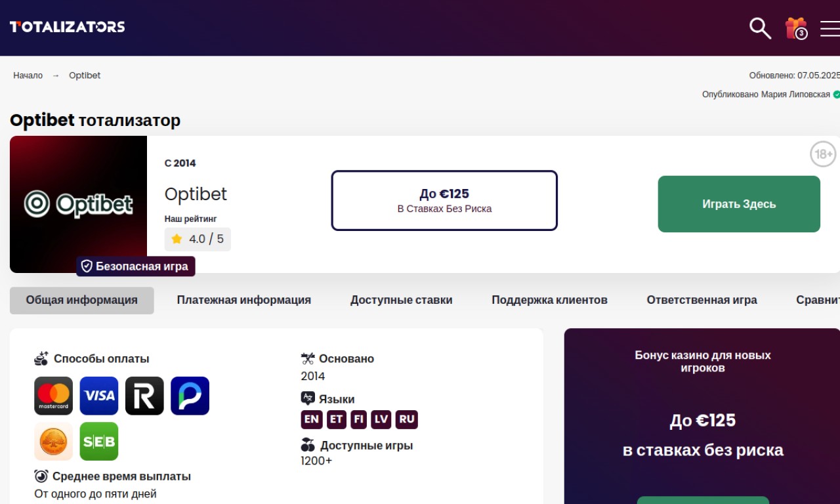Select the Общая информация tab
Viewport: 840px width, 504px height.
click(x=82, y=301)
